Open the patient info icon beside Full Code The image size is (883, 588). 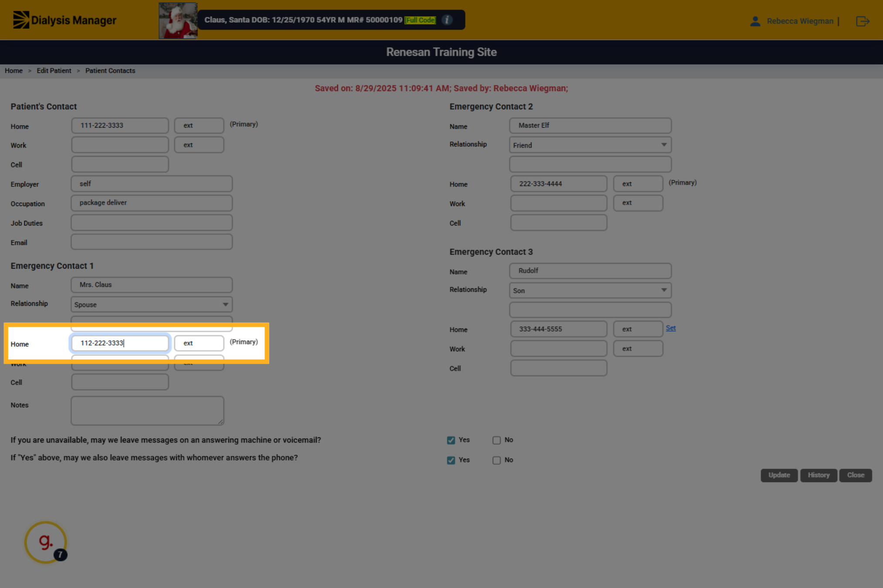point(447,20)
